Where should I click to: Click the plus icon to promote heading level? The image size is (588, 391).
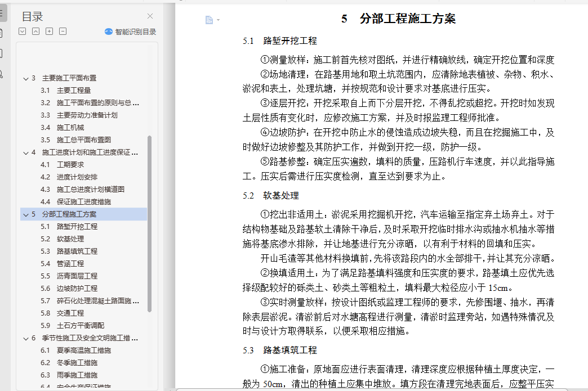click(x=49, y=32)
